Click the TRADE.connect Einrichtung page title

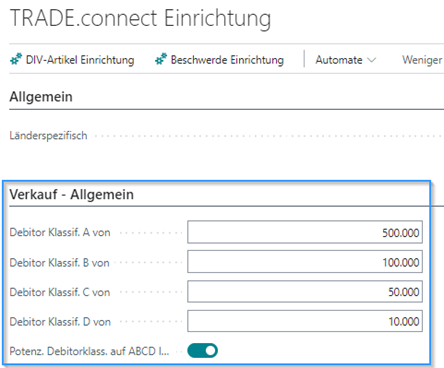click(x=140, y=18)
